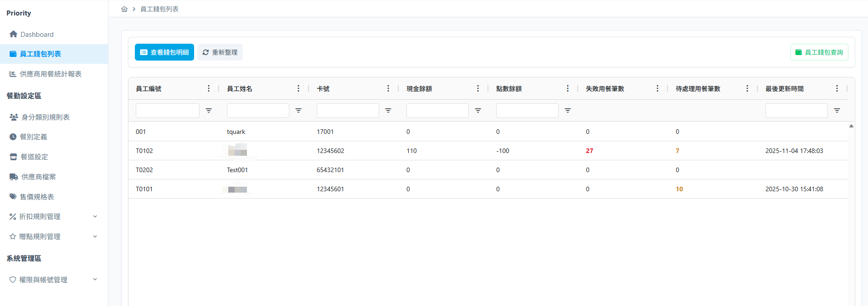Click 員工錢包查詢 button
The image size is (868, 306).
[819, 52]
